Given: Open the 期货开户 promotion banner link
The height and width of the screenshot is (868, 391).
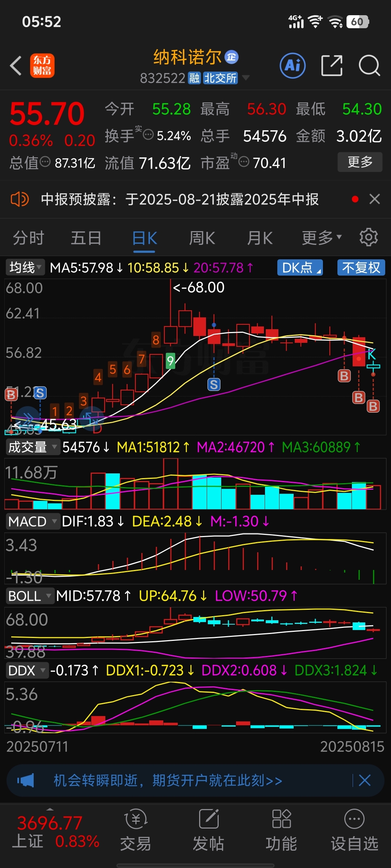Looking at the screenshot, I should (168, 780).
